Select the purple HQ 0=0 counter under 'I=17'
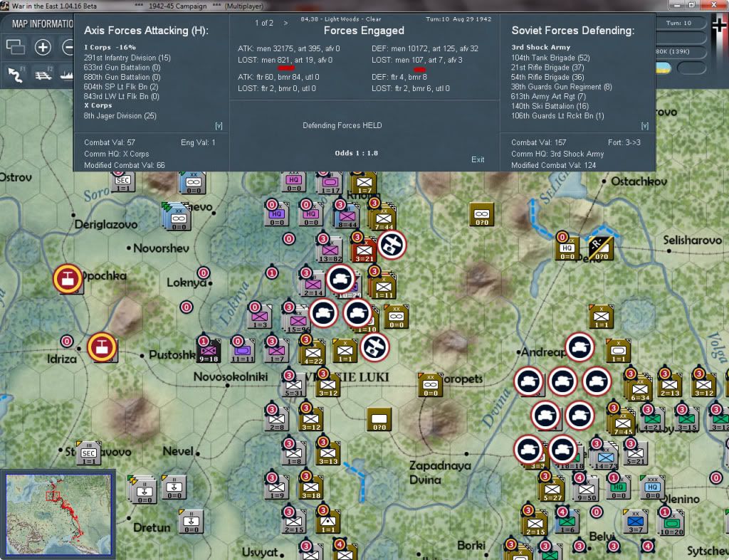 pos(310,214)
